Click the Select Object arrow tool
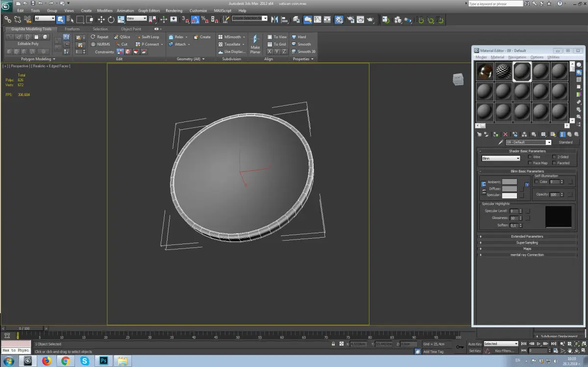Screen dimensions: 588x367 point(60,20)
